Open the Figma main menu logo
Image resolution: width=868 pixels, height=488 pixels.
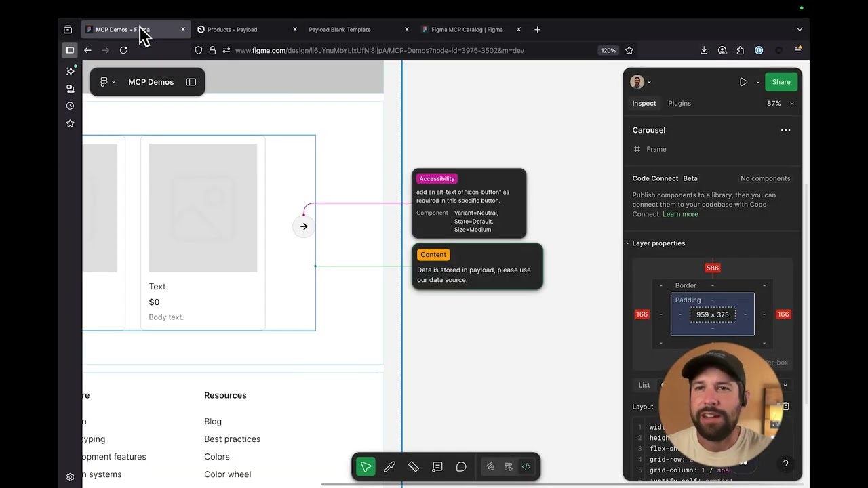[x=104, y=82]
